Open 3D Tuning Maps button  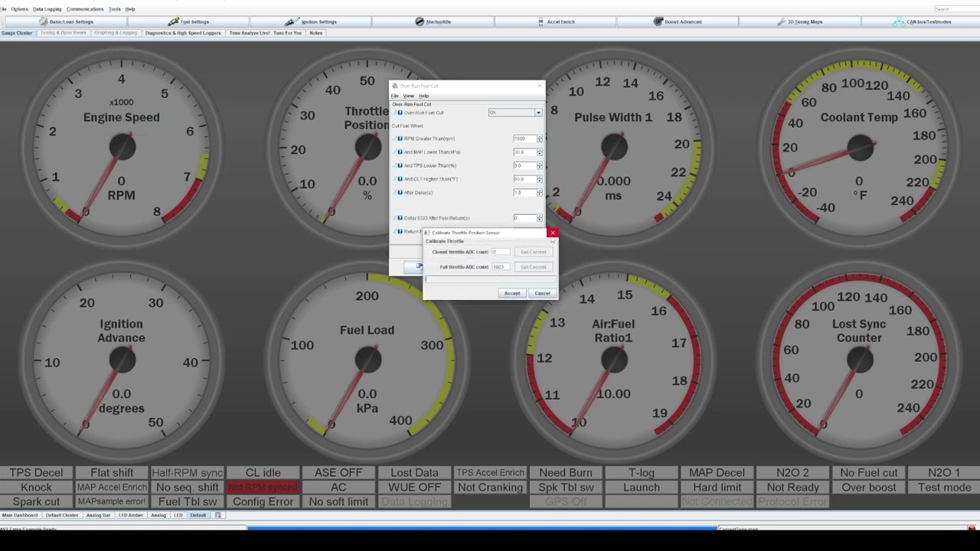801,21
